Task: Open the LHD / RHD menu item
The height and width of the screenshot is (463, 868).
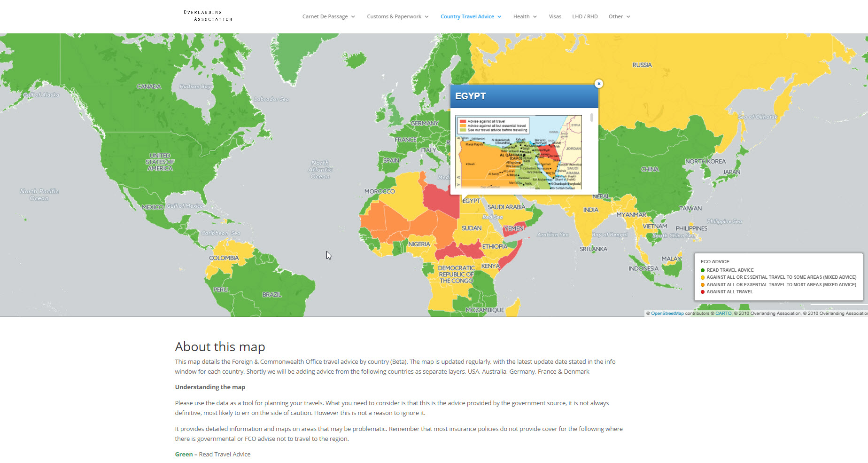Action: [x=585, y=16]
